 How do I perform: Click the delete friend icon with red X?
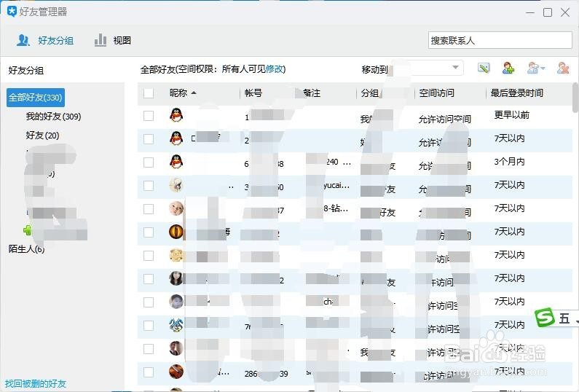pyautogui.click(x=563, y=68)
